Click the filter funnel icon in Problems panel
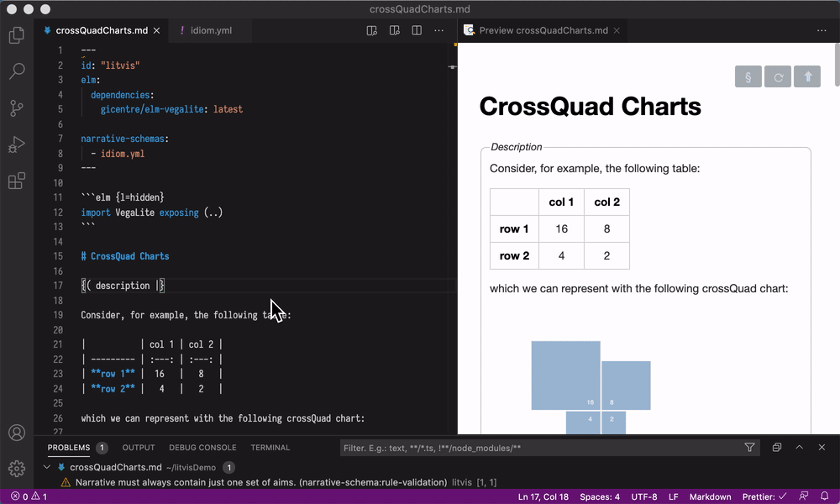 point(749,447)
